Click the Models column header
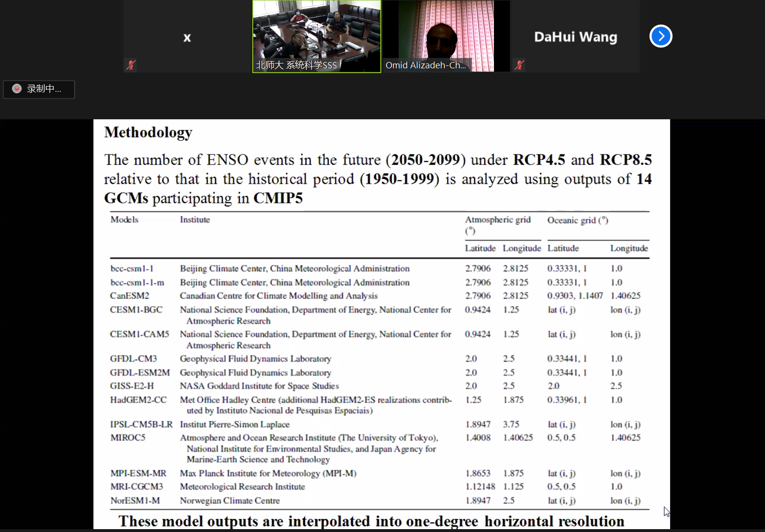 tap(124, 220)
